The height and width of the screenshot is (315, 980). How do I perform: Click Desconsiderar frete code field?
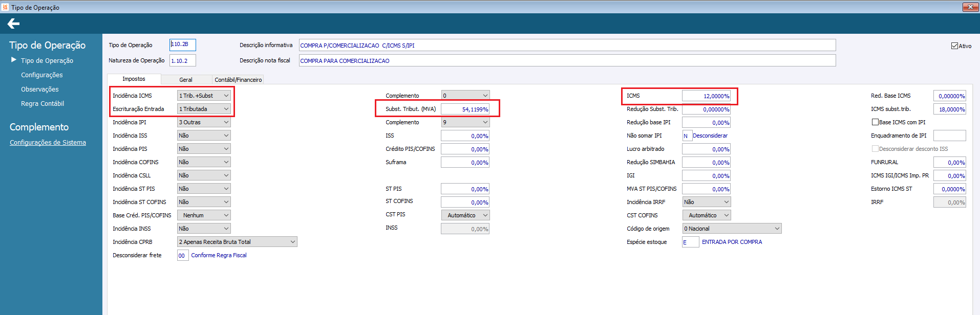[183, 255]
